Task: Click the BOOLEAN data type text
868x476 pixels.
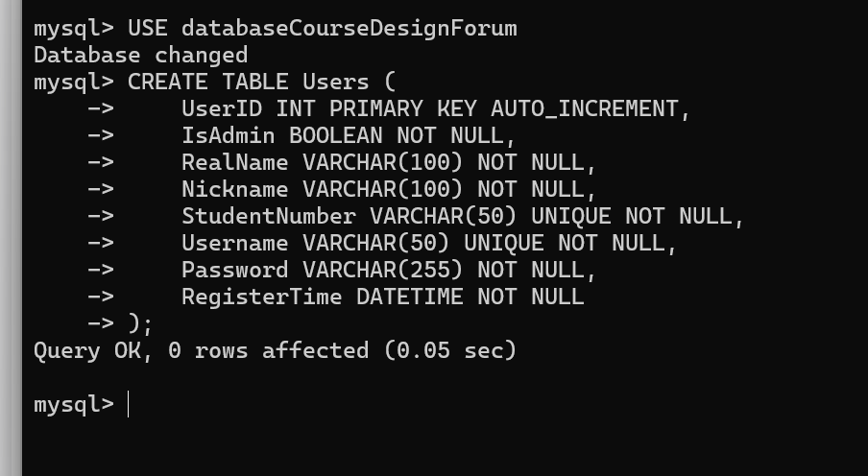Action: tap(335, 135)
